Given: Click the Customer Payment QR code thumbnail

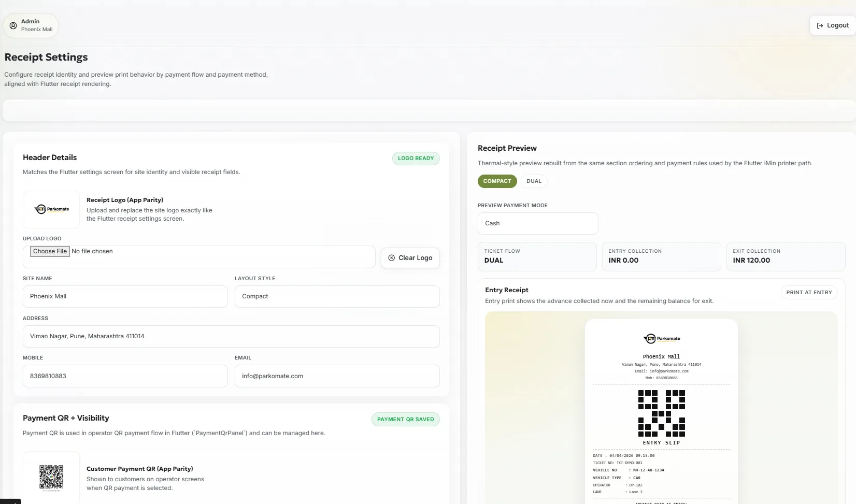Looking at the screenshot, I should point(51,477).
